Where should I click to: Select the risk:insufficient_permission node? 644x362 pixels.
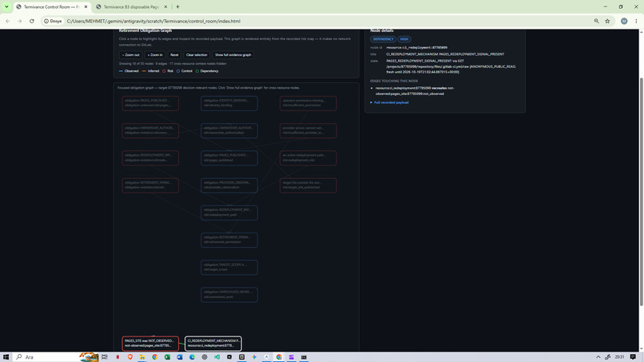308,103
